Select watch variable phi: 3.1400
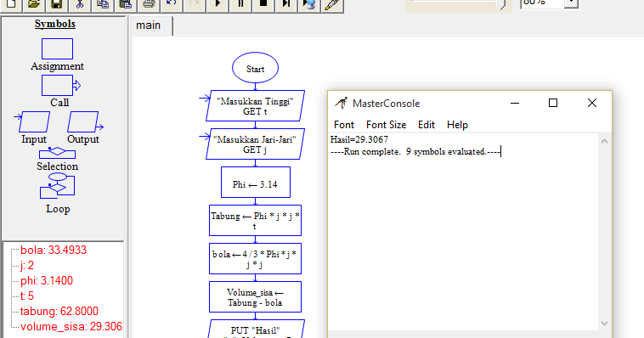The height and width of the screenshot is (338, 644). (x=47, y=280)
